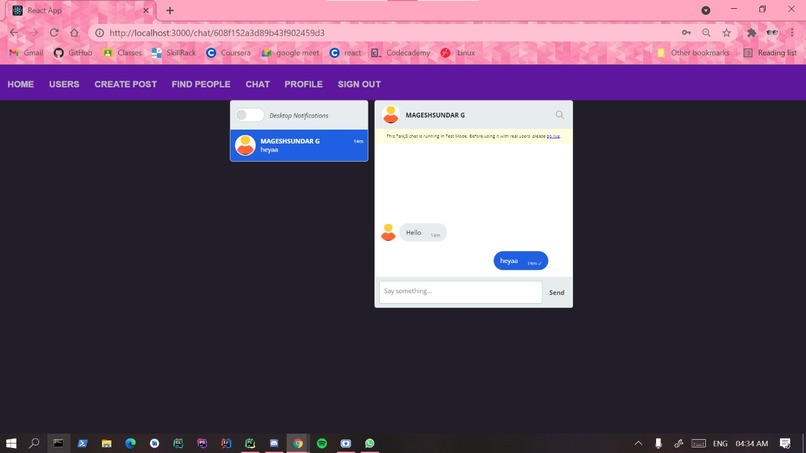This screenshot has width=806, height=453.
Task: Click the Send button
Action: 557,293
